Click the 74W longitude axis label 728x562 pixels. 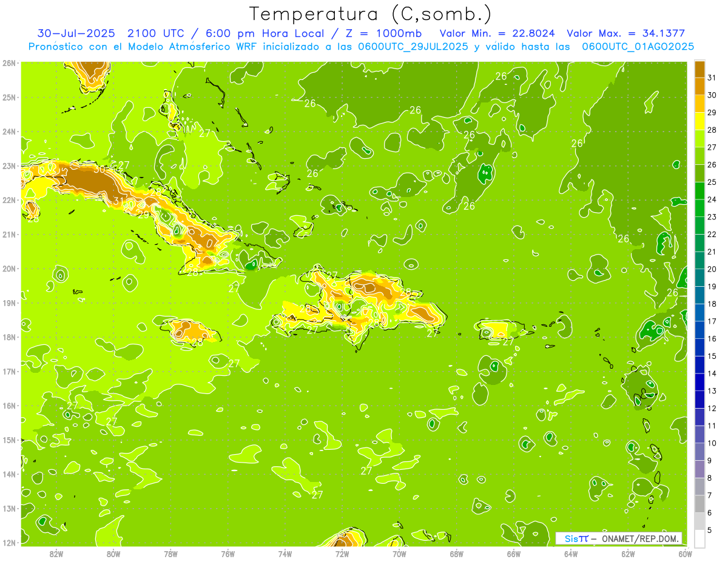(285, 554)
